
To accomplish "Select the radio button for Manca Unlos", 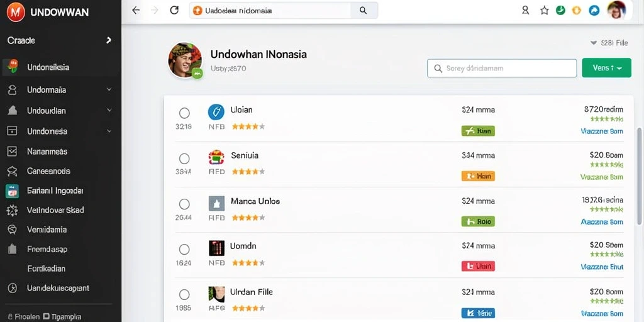I will pyautogui.click(x=184, y=204).
